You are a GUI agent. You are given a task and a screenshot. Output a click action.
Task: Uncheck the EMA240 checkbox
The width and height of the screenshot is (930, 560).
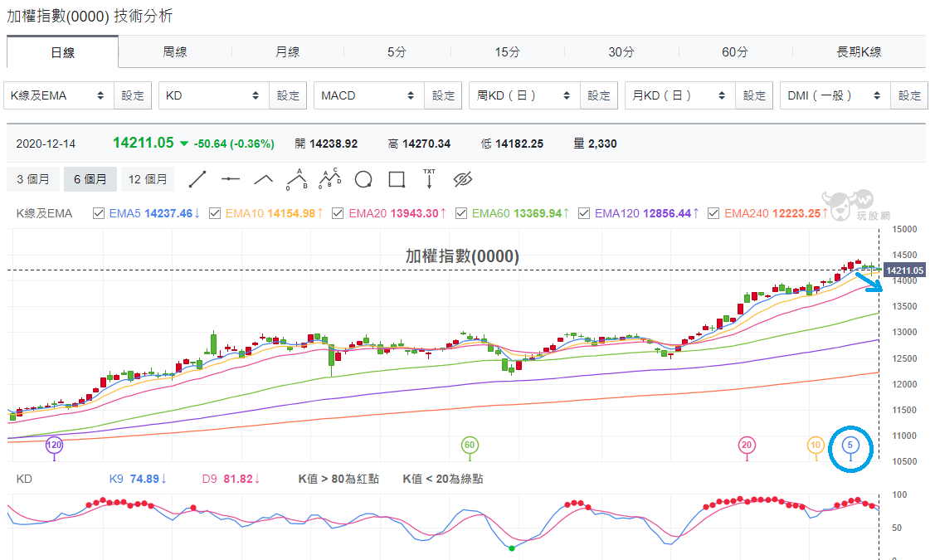[x=713, y=213]
